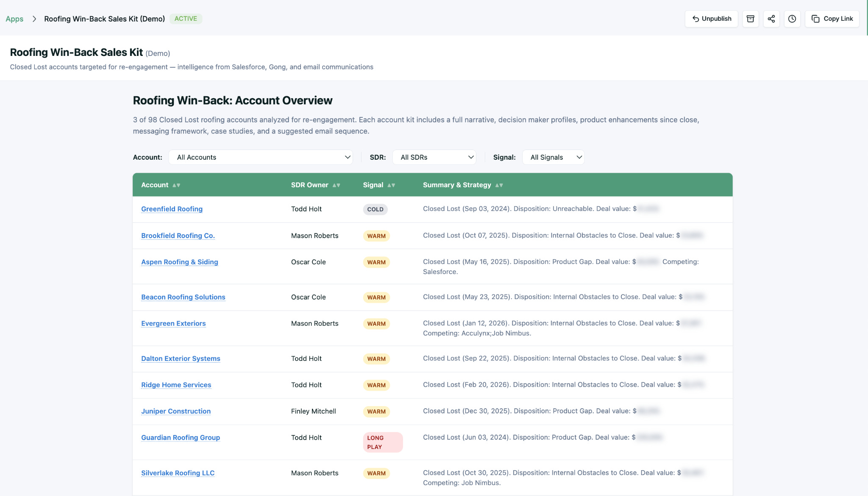Open Aspen Roofing & Siding account

pos(179,262)
